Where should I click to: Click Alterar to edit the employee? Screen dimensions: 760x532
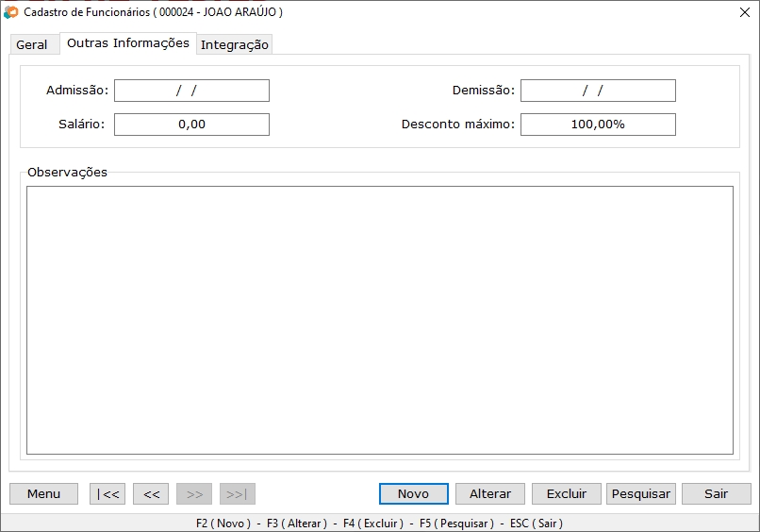(x=490, y=493)
